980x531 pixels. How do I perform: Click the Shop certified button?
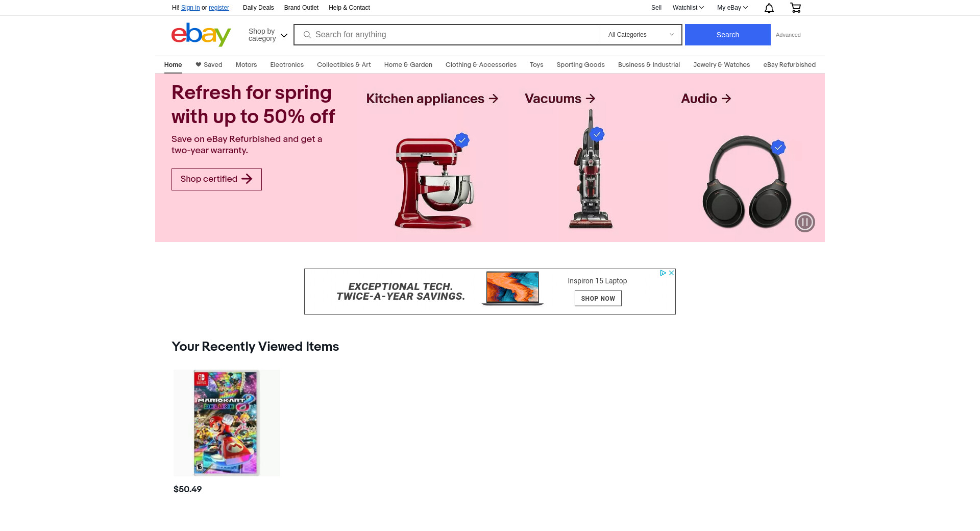coord(216,179)
